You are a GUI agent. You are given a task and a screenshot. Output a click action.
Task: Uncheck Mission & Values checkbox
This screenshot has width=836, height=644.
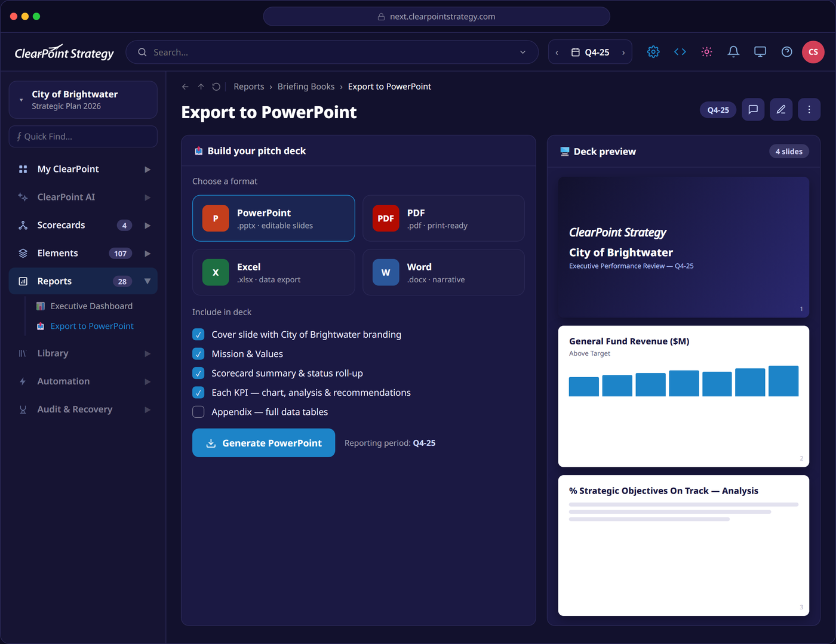click(198, 354)
